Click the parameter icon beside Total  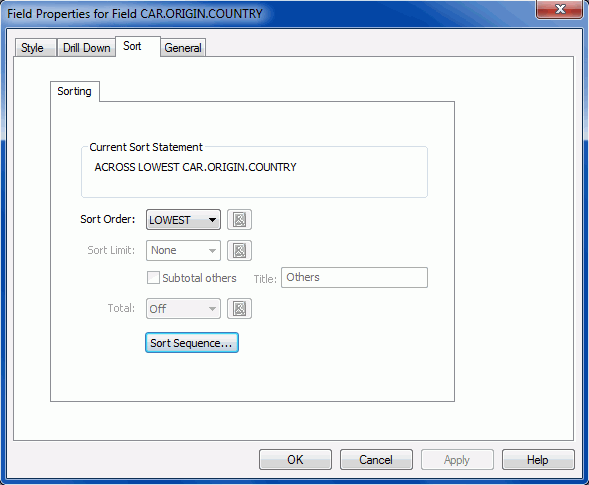click(x=239, y=308)
